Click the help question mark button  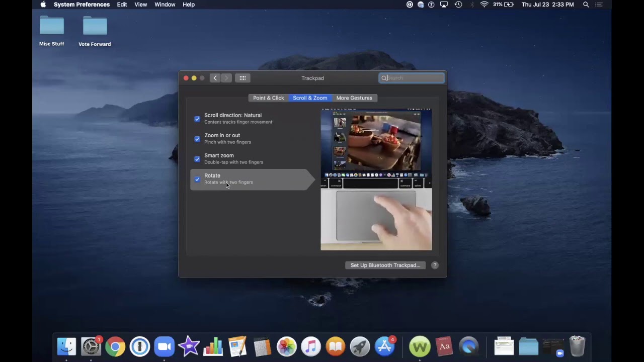[435, 265]
